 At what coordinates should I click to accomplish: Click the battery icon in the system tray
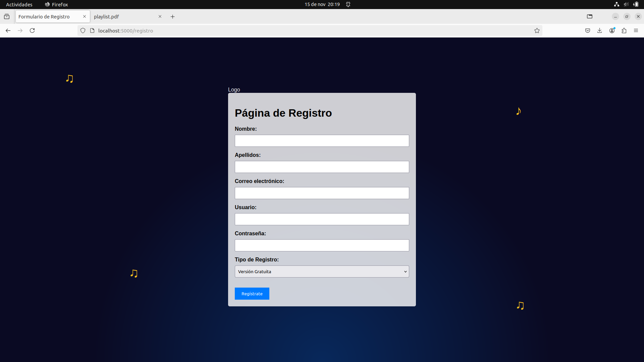click(636, 4)
